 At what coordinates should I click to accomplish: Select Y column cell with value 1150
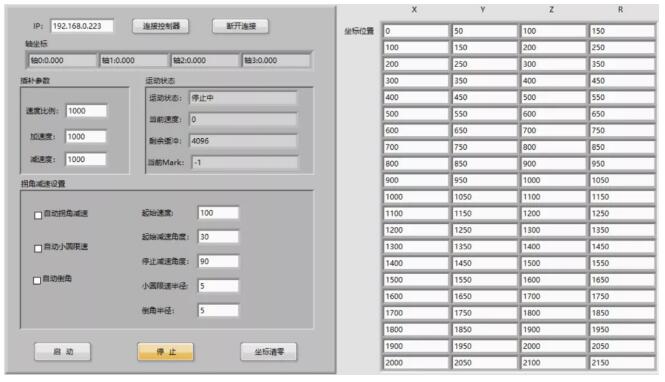(484, 213)
